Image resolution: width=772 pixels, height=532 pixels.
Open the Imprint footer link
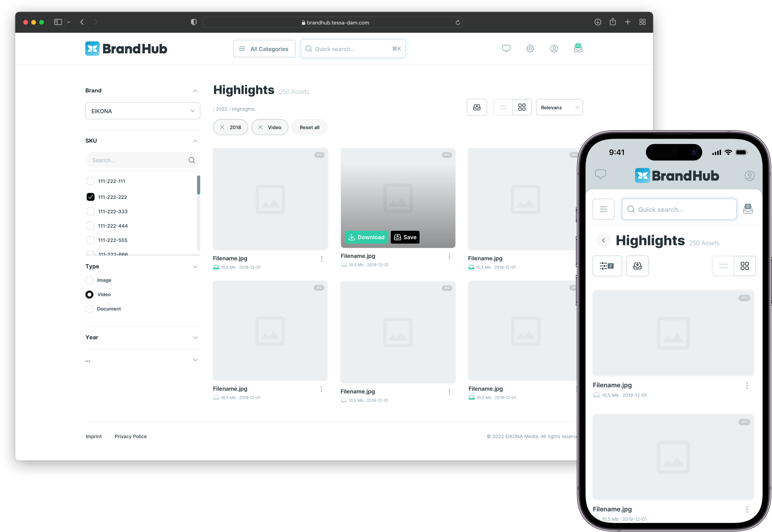pyautogui.click(x=93, y=436)
